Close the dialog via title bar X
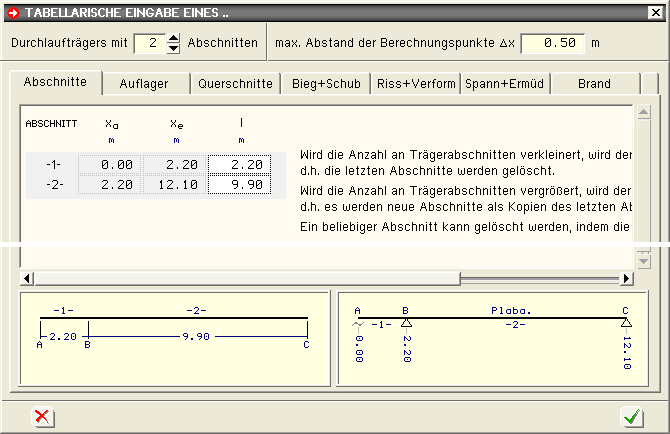The width and height of the screenshot is (670, 434). pyautogui.click(x=657, y=11)
